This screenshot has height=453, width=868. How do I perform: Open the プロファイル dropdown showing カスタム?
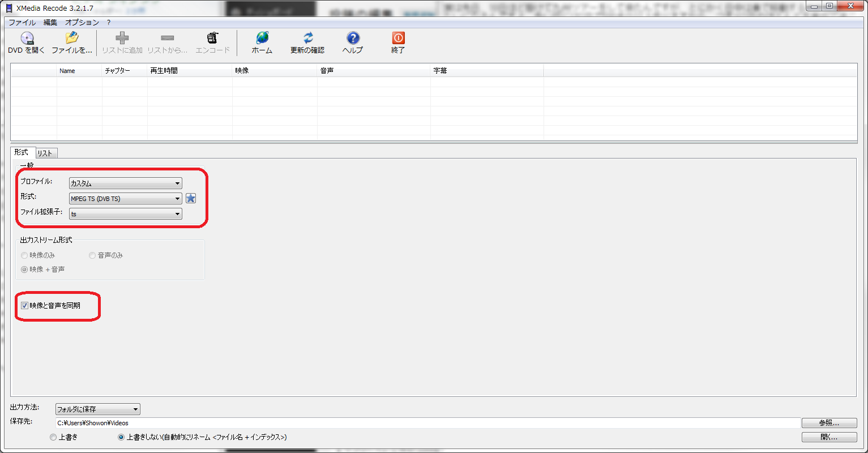[x=125, y=183]
